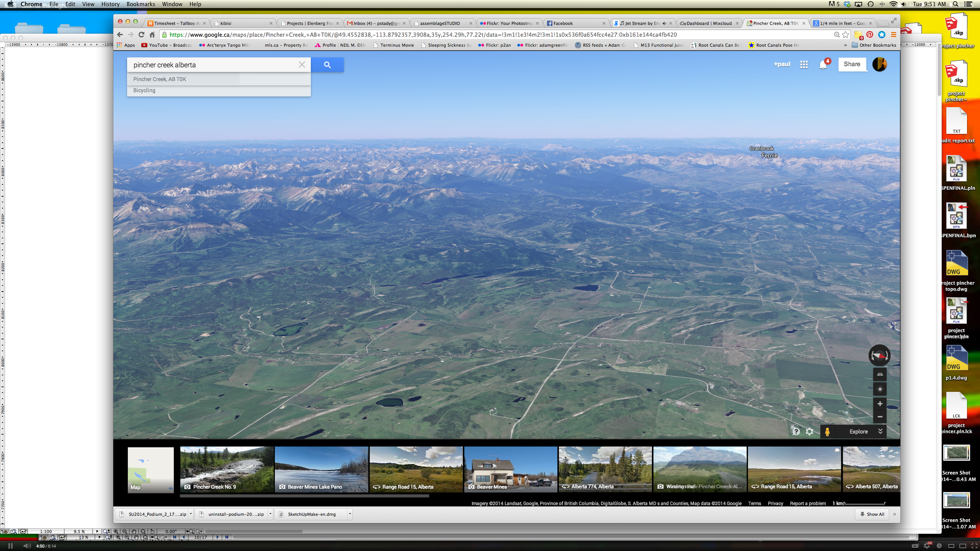Clear the search box with the X icon
This screenshot has height=551, width=980.
301,64
